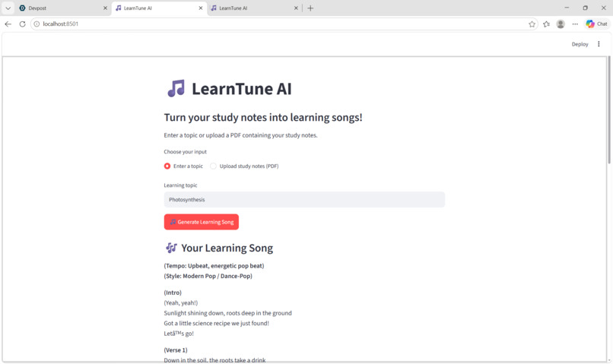Click the LearnTune AI title heading
Viewport: 613px width, 364px height.
coord(241,89)
